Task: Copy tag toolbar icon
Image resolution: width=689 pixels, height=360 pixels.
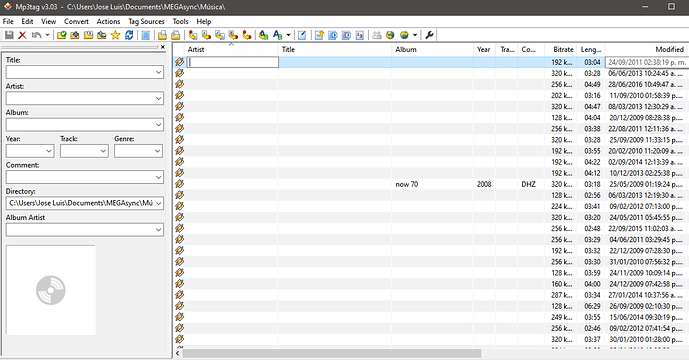Action: coord(162,35)
